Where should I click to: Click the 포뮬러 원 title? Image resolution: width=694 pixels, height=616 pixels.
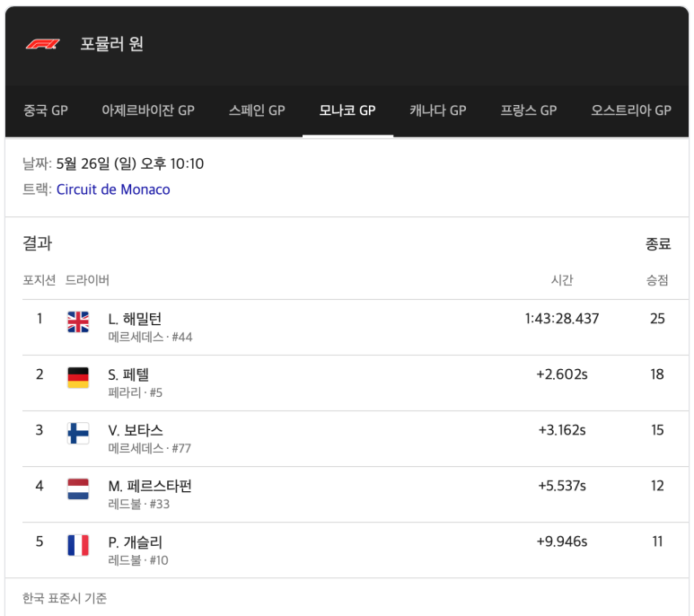[111, 44]
